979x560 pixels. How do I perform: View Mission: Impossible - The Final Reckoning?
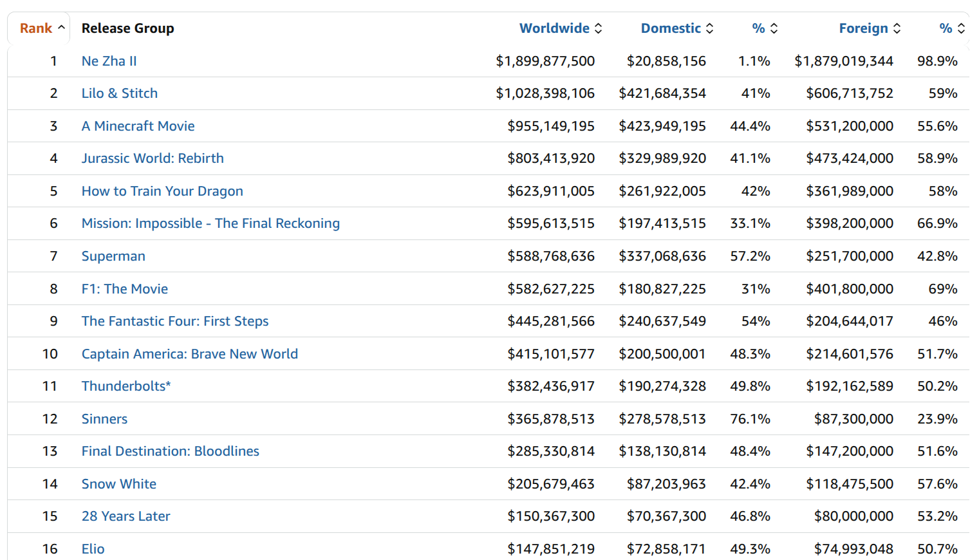click(x=210, y=223)
